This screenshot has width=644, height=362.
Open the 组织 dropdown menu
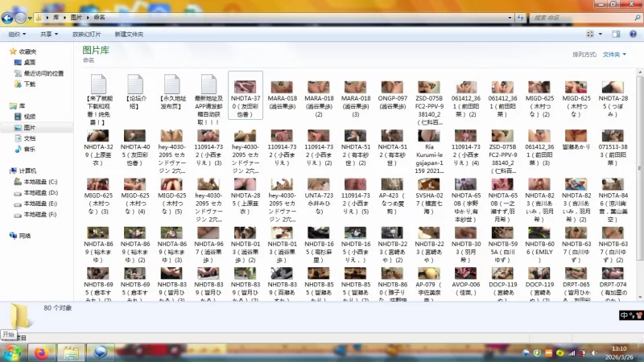[x=17, y=35]
